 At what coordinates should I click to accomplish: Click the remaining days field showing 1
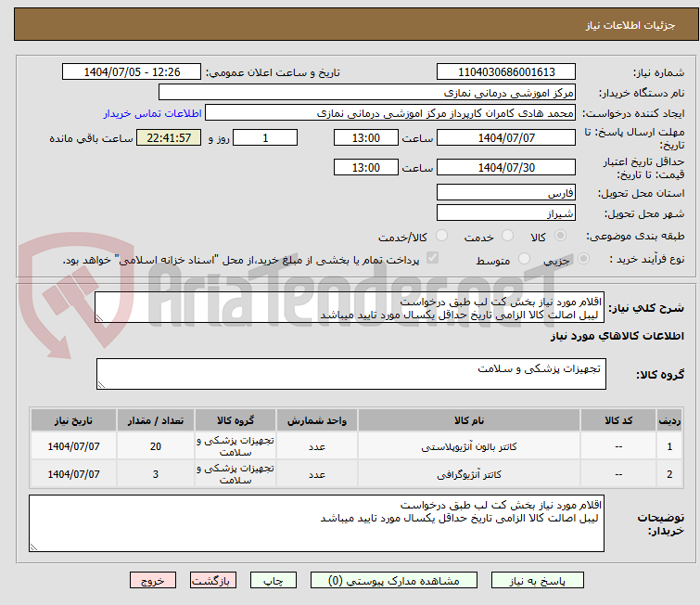point(265,137)
